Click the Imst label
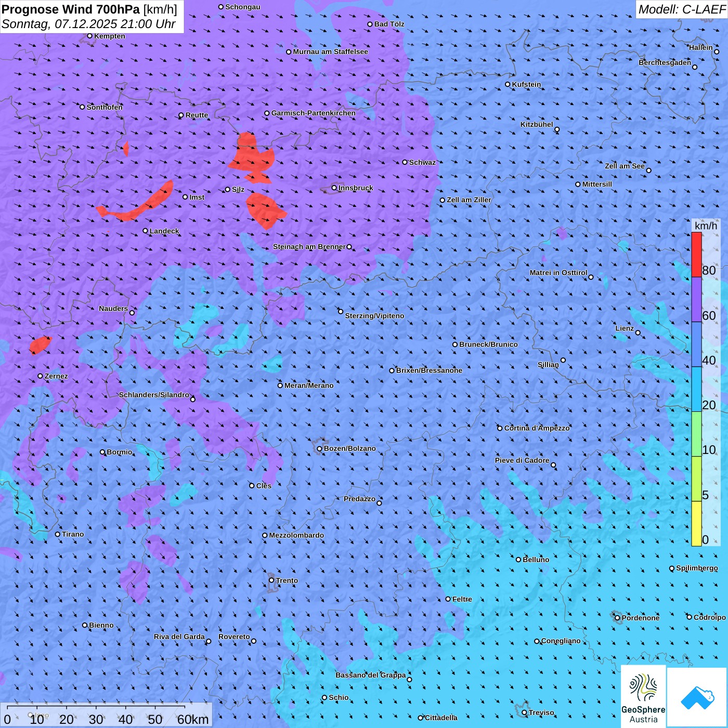The height and width of the screenshot is (728, 728). [197, 197]
